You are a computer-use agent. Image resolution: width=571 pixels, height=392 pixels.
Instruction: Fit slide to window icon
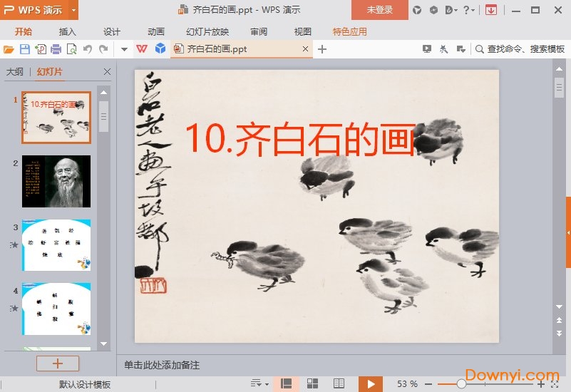[555, 384]
